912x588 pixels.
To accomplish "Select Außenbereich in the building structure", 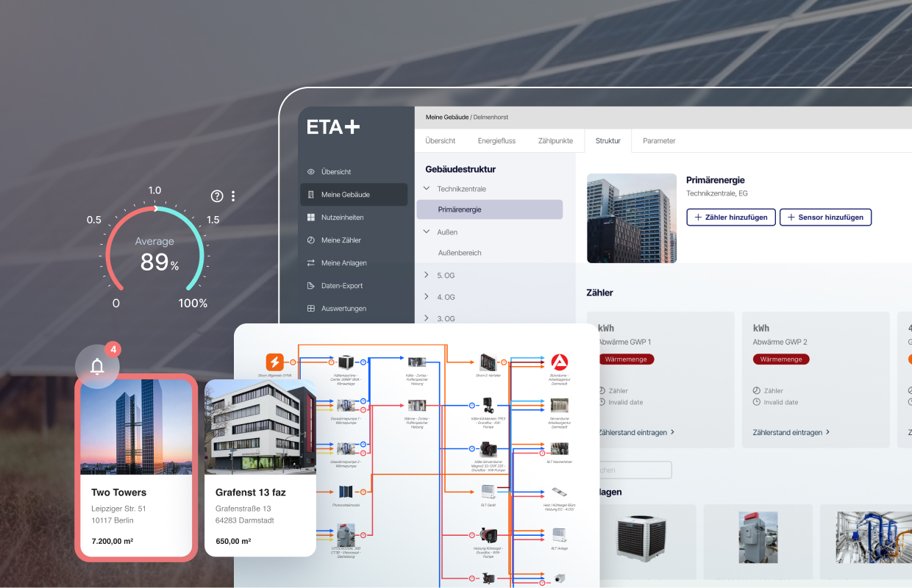I will (460, 253).
